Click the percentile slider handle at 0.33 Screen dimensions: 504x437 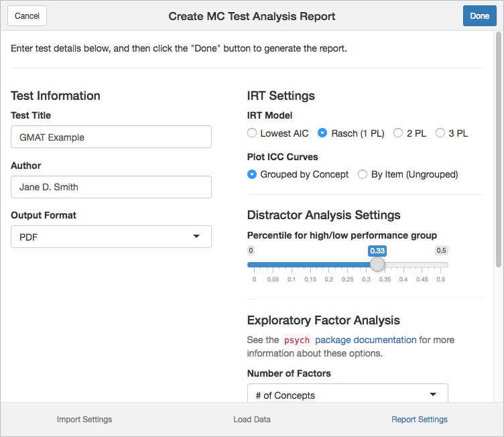pos(377,264)
